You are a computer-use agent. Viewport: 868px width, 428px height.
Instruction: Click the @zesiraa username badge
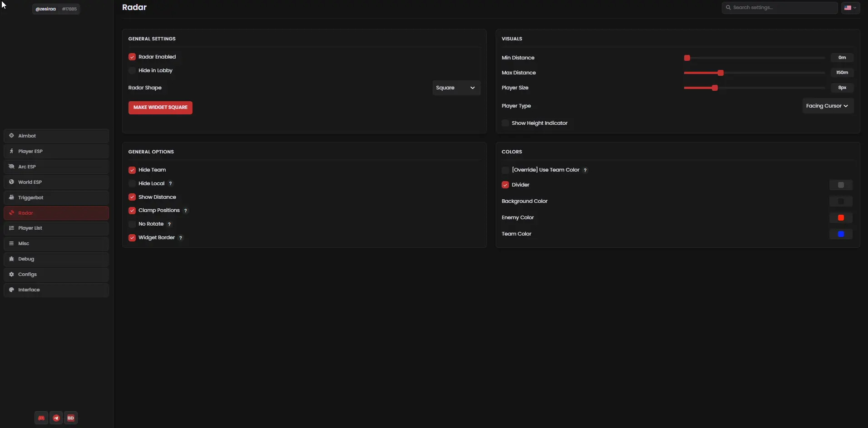pyautogui.click(x=46, y=9)
